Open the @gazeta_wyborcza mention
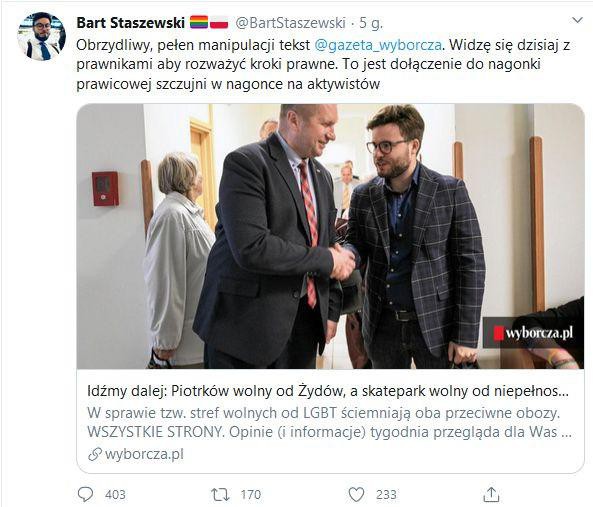 point(378,45)
